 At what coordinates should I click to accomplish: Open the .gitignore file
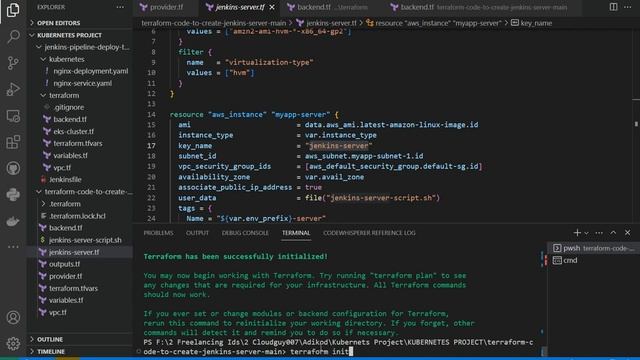[80, 107]
